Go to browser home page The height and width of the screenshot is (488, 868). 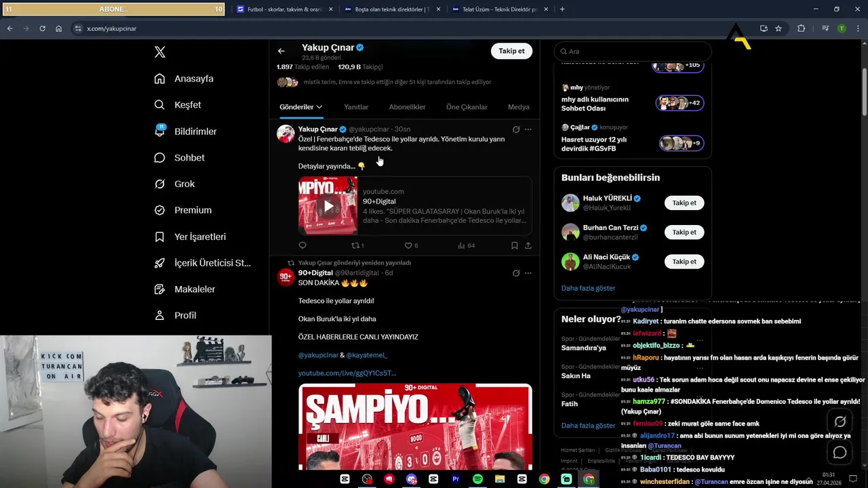pos(59,28)
